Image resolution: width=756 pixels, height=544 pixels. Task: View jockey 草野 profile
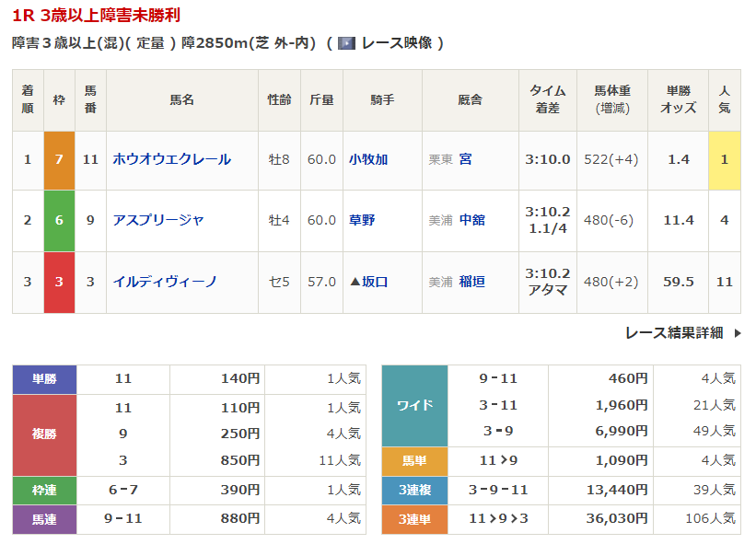(362, 220)
